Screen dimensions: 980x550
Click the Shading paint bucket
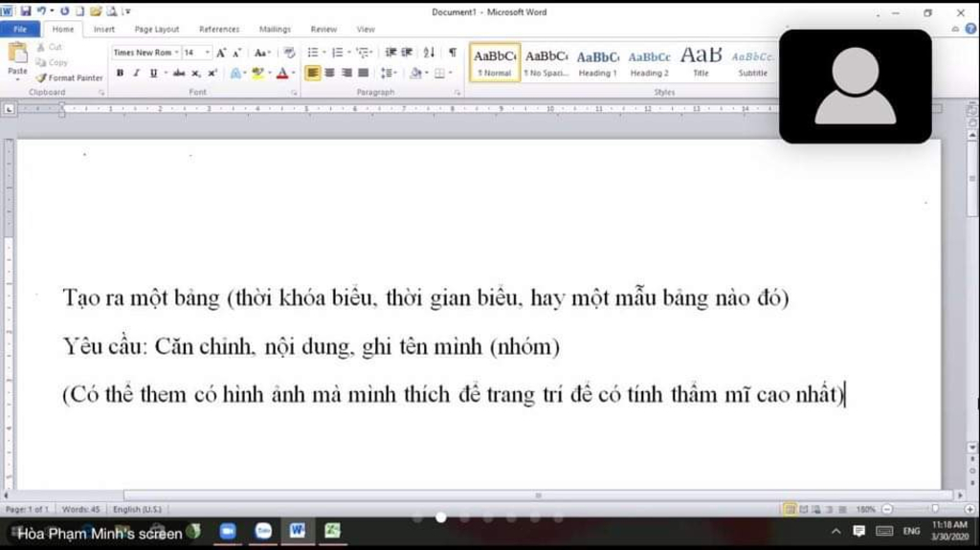[x=415, y=73]
